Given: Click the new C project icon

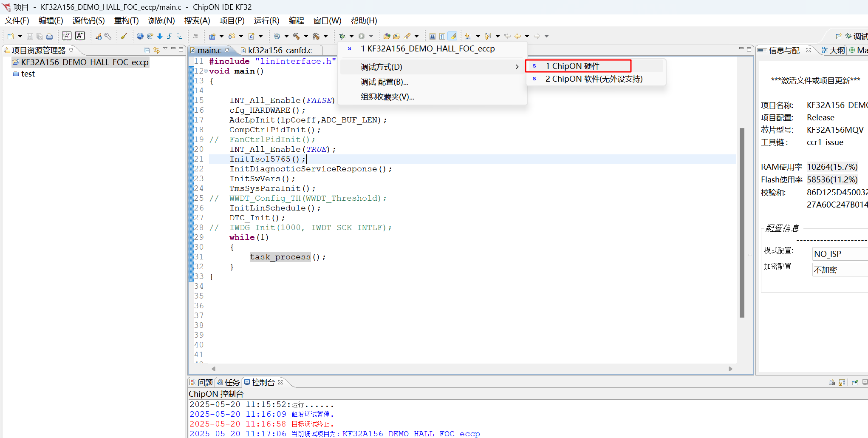Looking at the screenshot, I should [212, 36].
